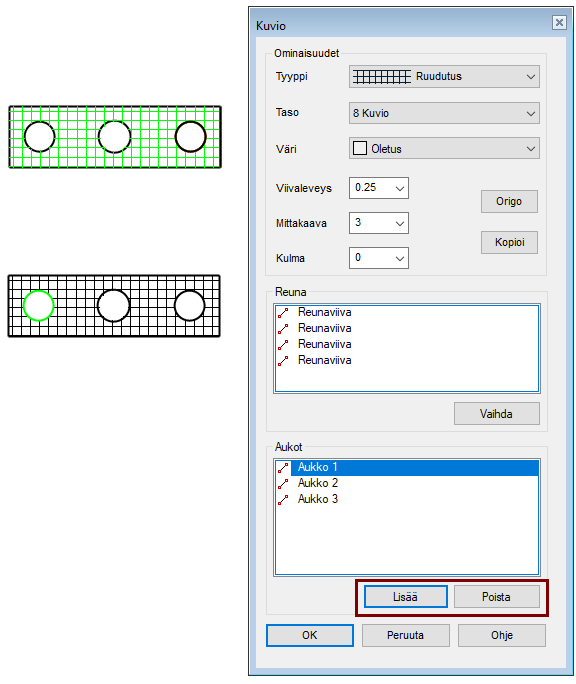Image resolution: width=576 pixels, height=684 pixels.
Task: Click the line icon next to Aukko 2
Action: point(283,484)
